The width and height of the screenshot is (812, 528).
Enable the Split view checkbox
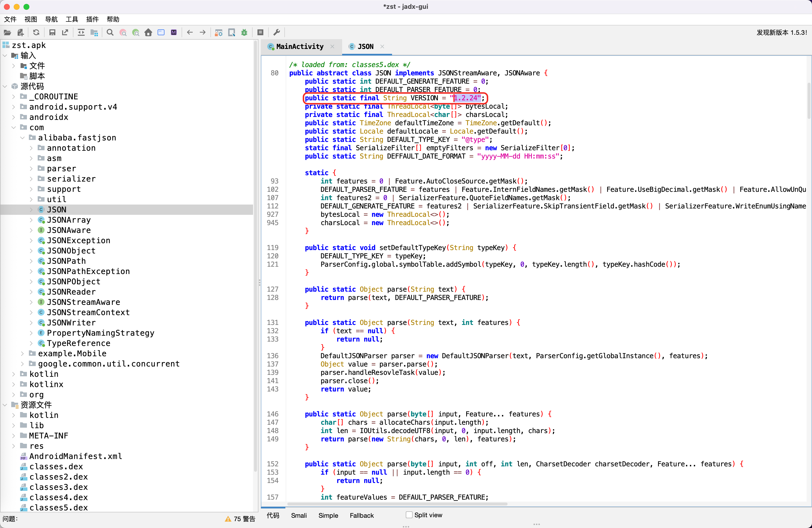click(409, 515)
